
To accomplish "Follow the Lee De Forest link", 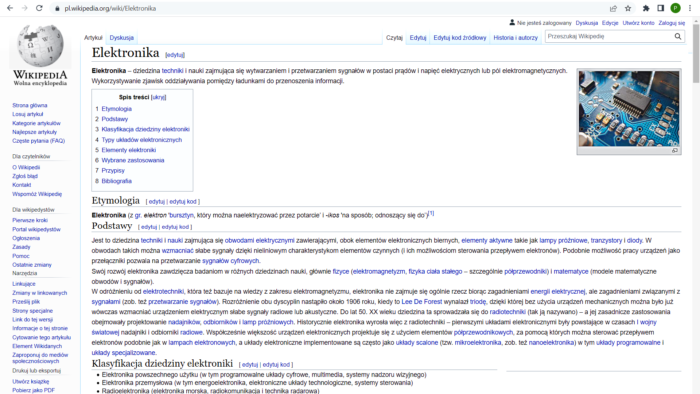I will [421, 302].
